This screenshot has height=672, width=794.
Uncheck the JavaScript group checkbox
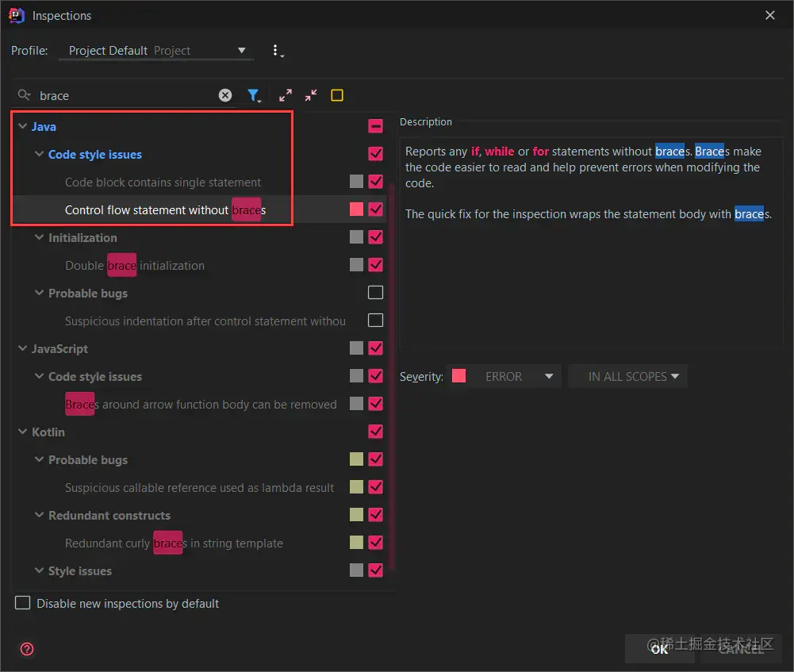[x=376, y=348]
